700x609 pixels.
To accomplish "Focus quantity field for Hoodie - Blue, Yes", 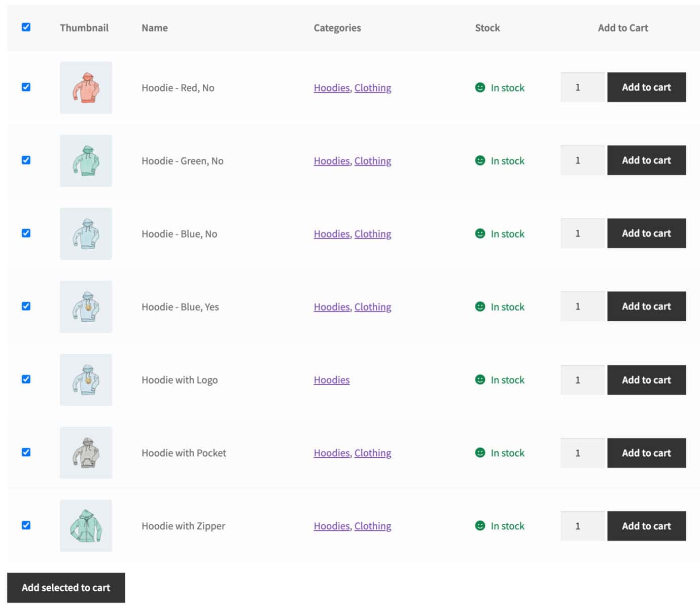I will (x=583, y=307).
